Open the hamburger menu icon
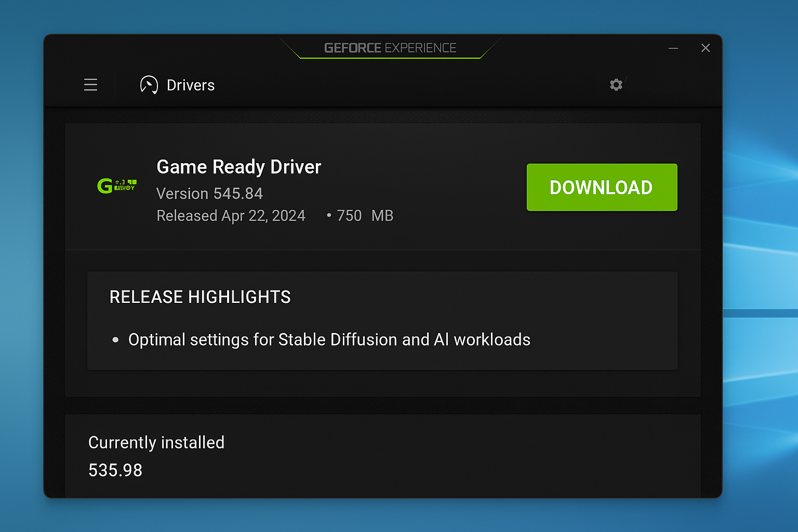798x532 pixels. coord(90,85)
